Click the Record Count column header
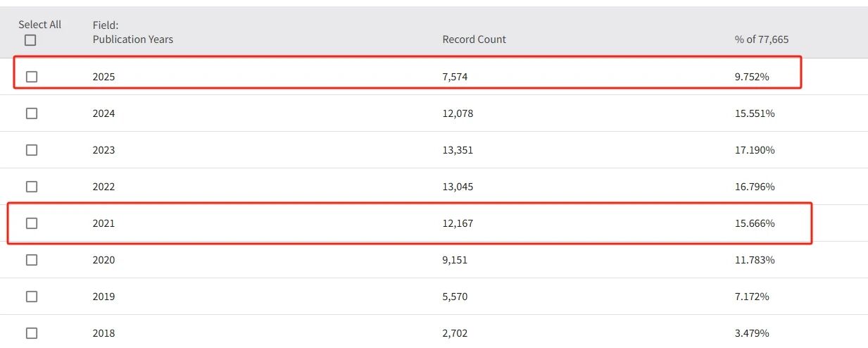The width and height of the screenshot is (868, 348). click(x=474, y=39)
